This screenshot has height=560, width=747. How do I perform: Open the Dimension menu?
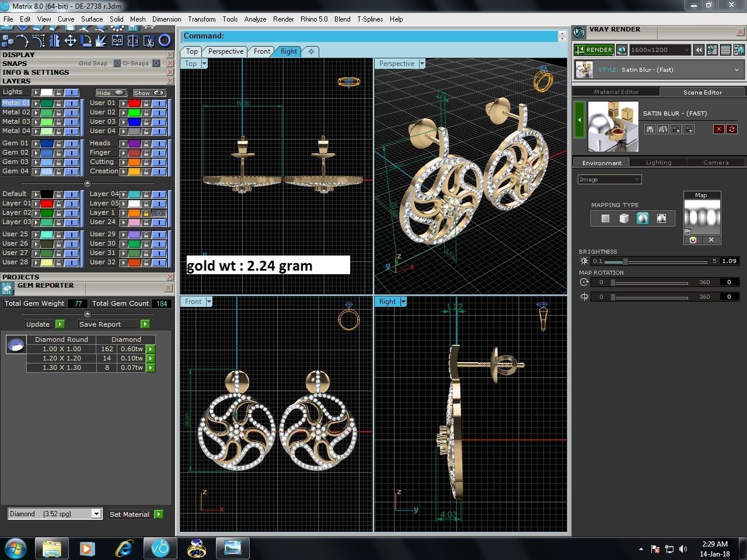pyautogui.click(x=167, y=19)
